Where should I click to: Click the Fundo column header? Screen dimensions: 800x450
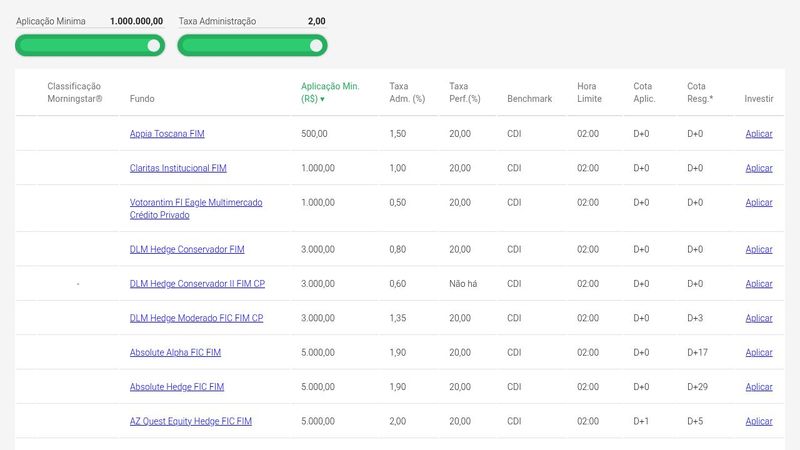[x=142, y=99]
